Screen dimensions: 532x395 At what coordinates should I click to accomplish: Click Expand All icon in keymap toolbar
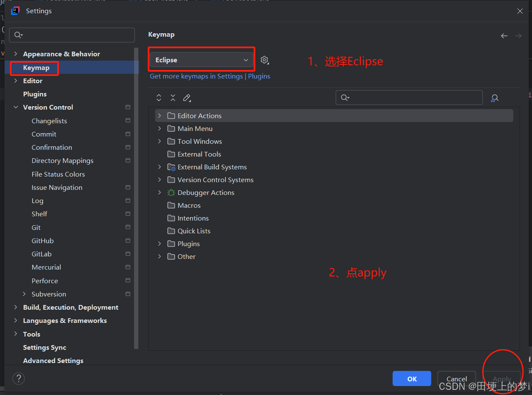coord(159,98)
